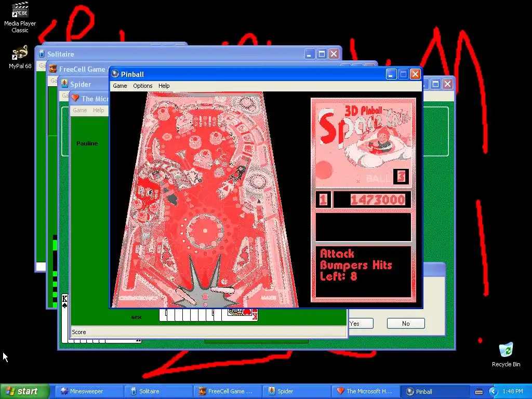Close the rightmost background window
The width and height of the screenshot is (532, 399).
448,84
